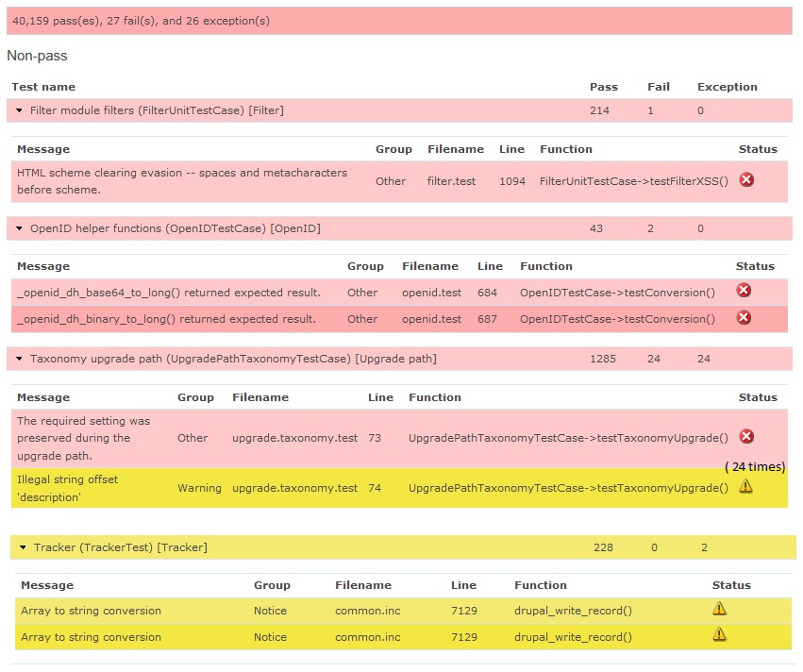Click the Exception column header
Screen dimensions: 803x672
(x=728, y=87)
